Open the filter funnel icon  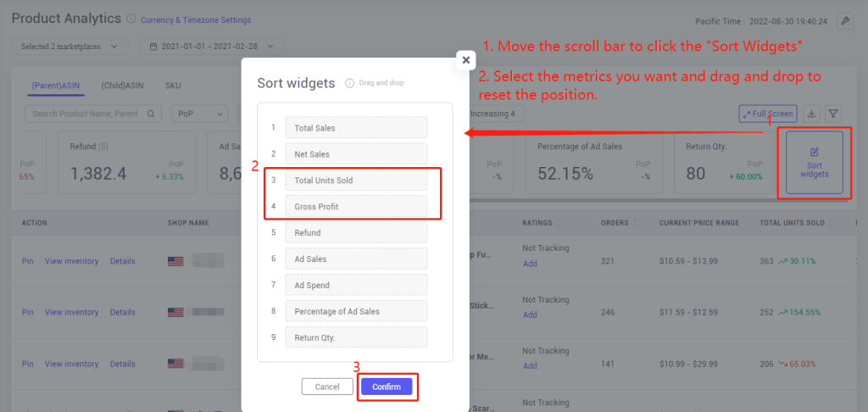pyautogui.click(x=833, y=114)
